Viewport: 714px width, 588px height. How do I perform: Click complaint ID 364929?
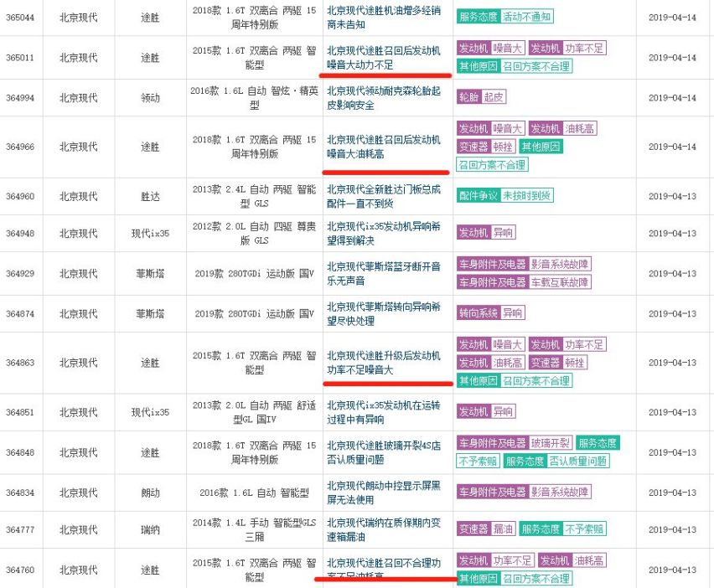tap(20, 274)
